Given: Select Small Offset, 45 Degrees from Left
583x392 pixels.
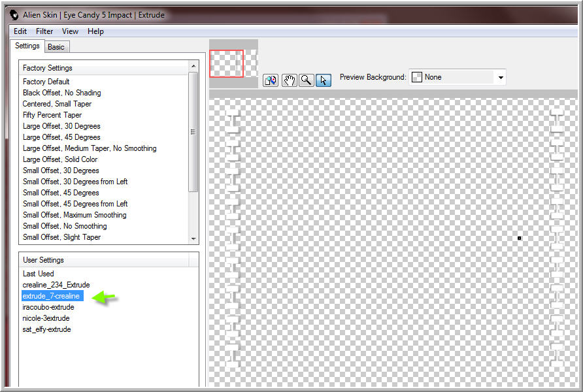Looking at the screenshot, I should [x=75, y=204].
